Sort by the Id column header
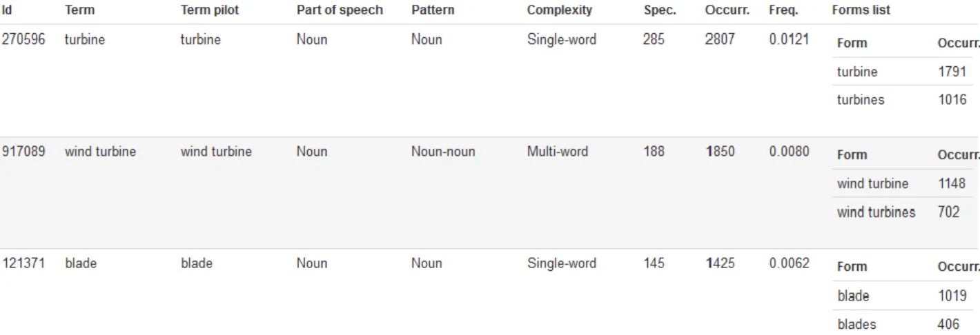This screenshot has height=335, width=980. 7,10
